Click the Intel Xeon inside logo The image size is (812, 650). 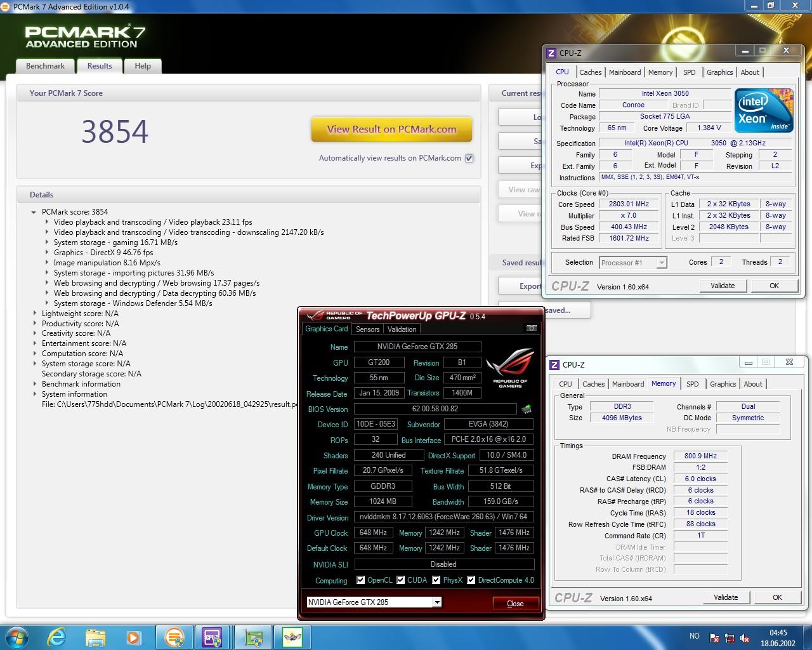(x=764, y=110)
